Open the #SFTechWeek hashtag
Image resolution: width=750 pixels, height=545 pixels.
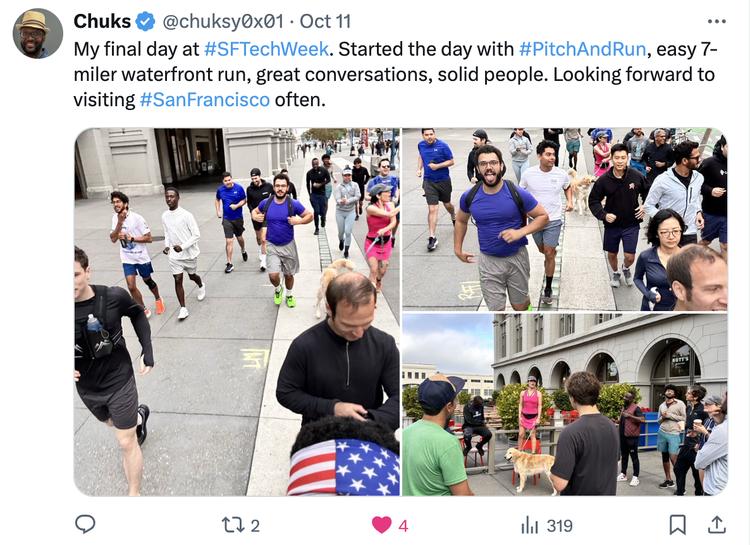click(x=266, y=49)
